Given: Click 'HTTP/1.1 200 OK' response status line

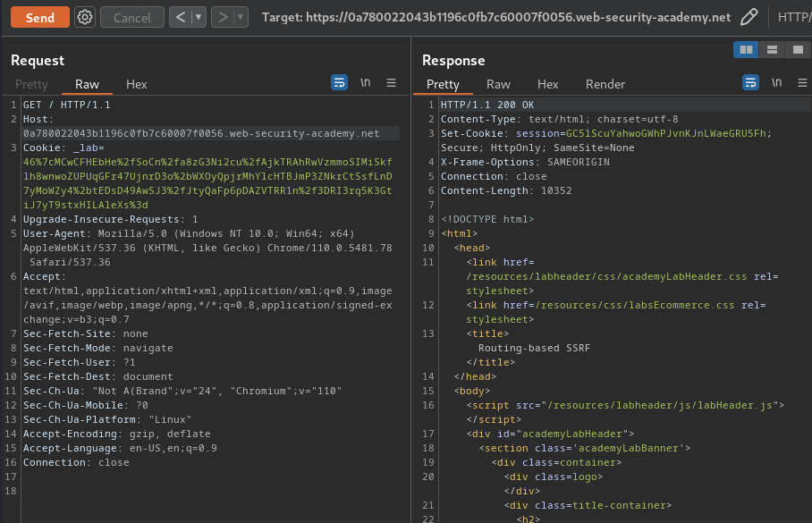Looking at the screenshot, I should click(487, 105).
